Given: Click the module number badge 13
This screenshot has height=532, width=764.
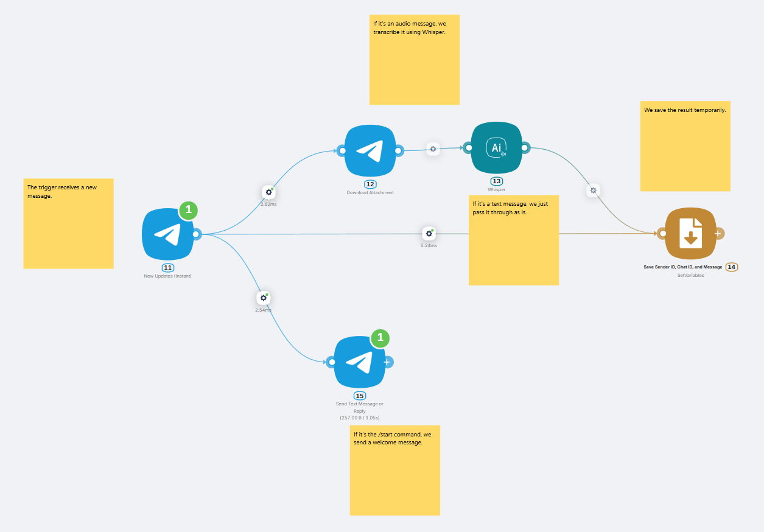Looking at the screenshot, I should pyautogui.click(x=497, y=181).
